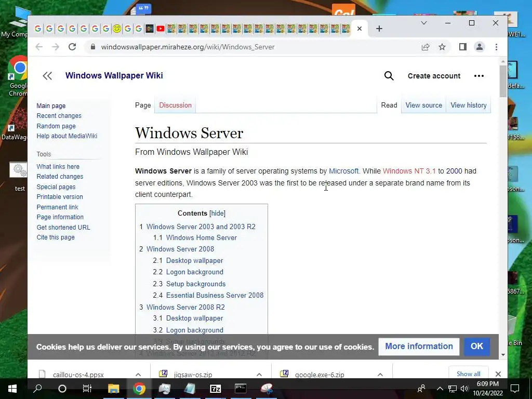
Task: Follow the Microsoft link in article
Action: pyautogui.click(x=343, y=171)
